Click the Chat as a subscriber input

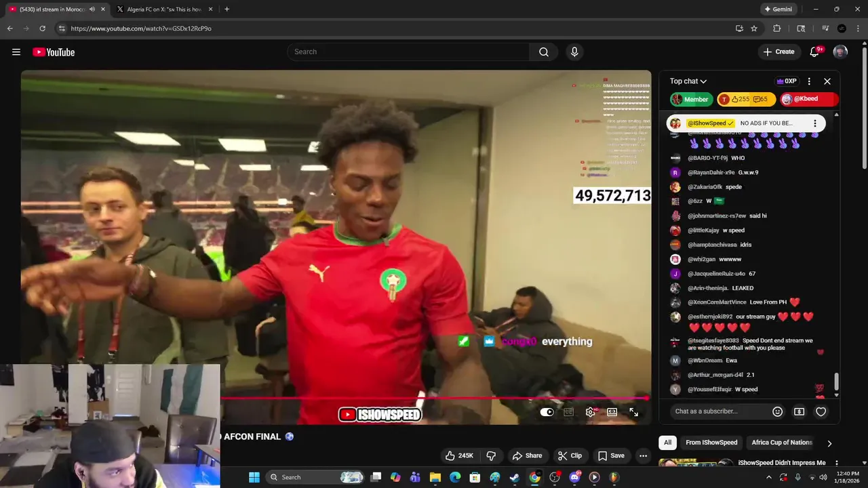pyautogui.click(x=718, y=411)
